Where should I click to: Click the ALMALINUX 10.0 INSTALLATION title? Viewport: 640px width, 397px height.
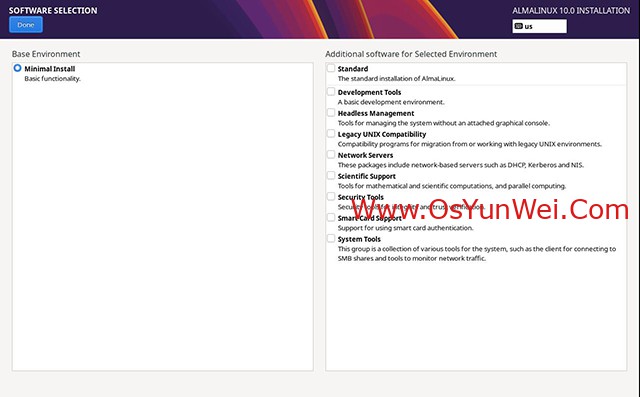point(571,11)
